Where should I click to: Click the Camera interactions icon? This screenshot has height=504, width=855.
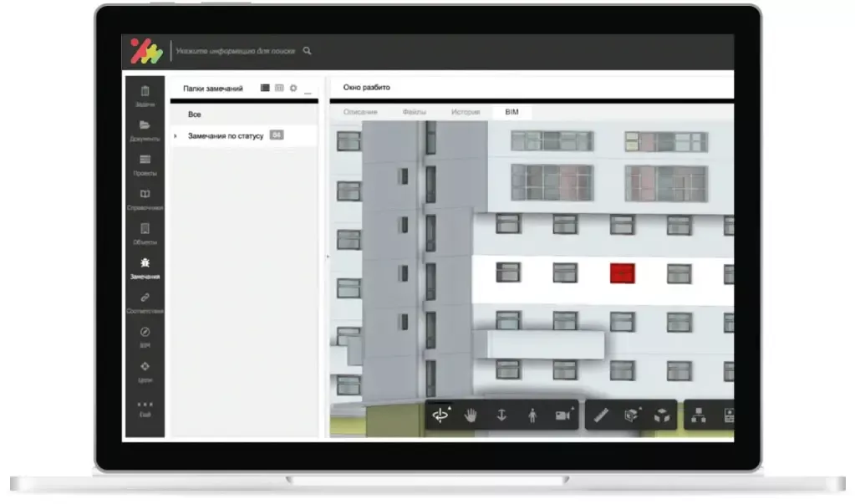562,415
